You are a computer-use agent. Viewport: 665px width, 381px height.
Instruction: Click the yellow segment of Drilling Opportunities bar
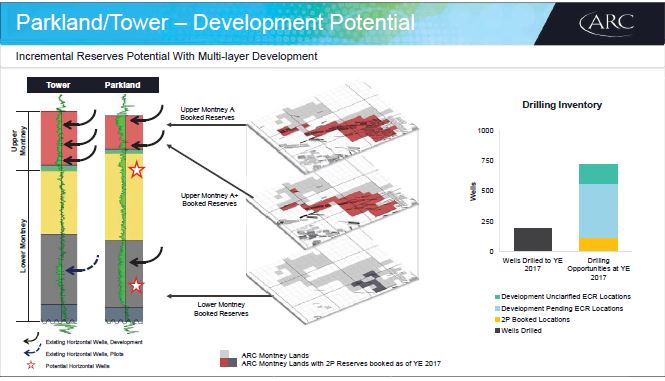tap(598, 244)
